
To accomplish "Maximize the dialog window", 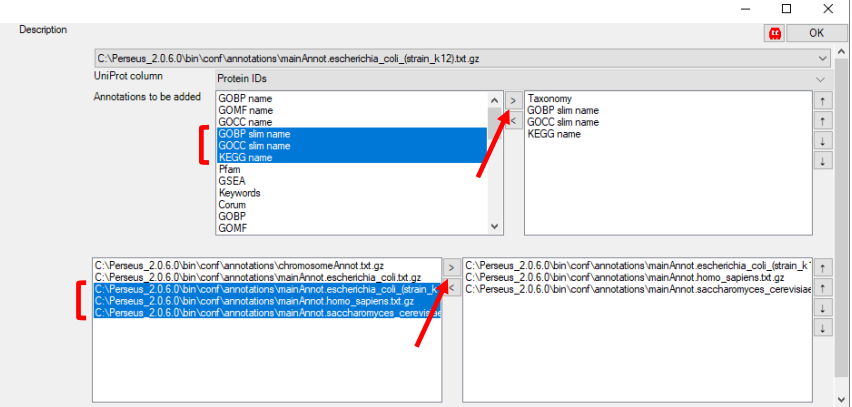I will (x=786, y=9).
